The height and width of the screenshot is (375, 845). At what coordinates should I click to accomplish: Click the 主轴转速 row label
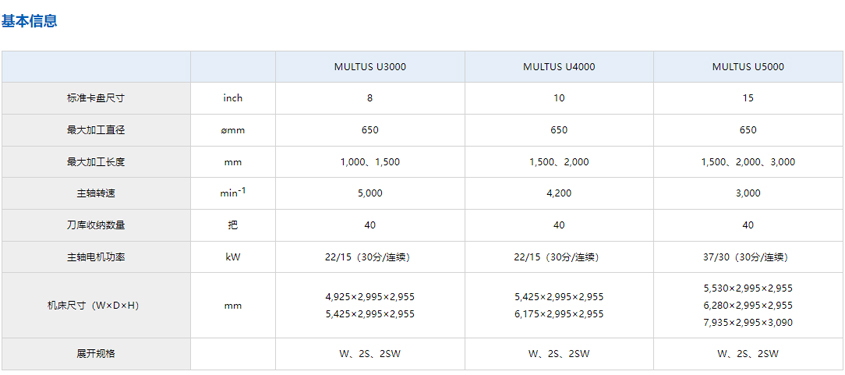click(96, 193)
